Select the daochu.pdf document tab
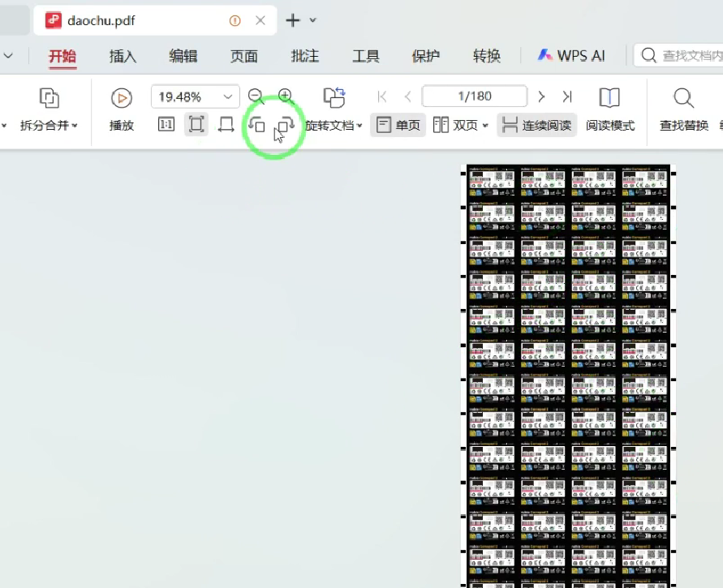The width and height of the screenshot is (723, 588). pos(155,21)
